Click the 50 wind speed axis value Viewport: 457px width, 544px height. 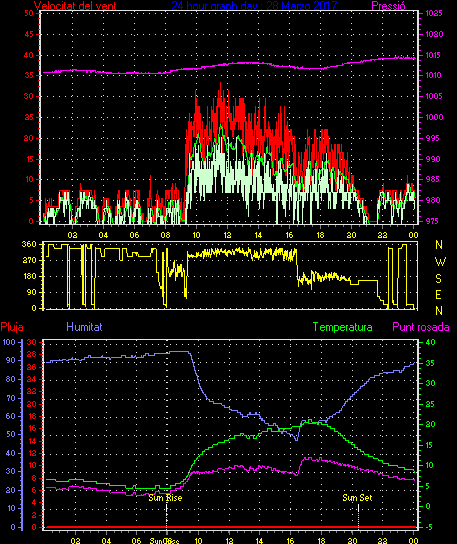point(29,14)
